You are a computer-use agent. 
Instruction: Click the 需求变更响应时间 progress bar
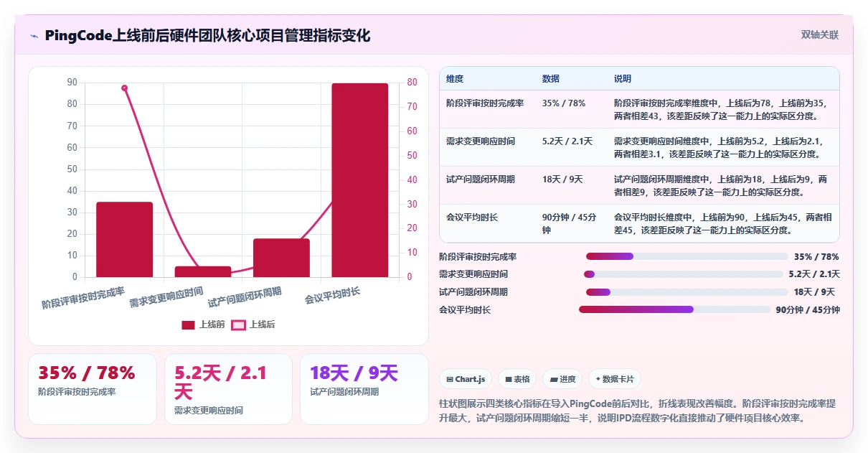click(x=684, y=274)
